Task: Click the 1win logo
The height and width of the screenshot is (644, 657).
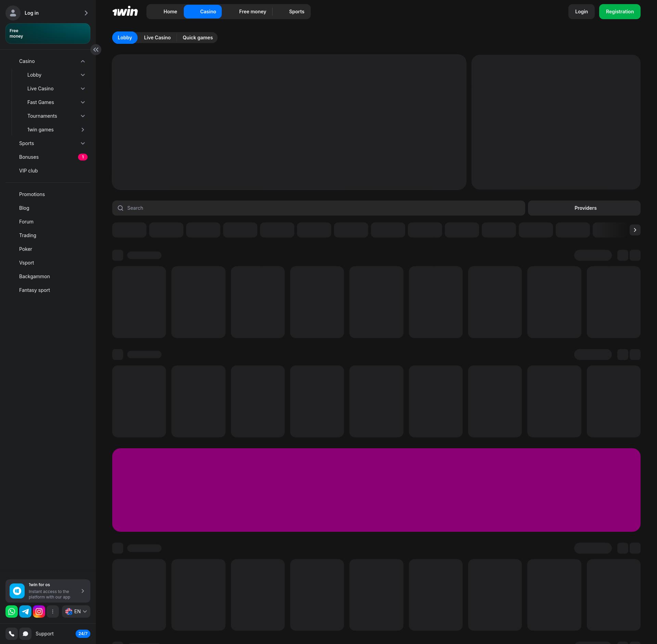Action: 125,12
